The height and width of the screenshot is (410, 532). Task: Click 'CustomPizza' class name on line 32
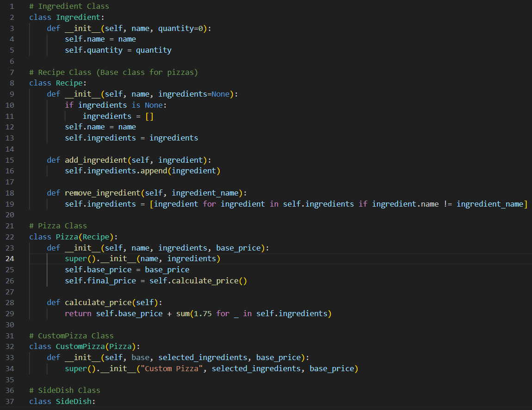pos(80,347)
